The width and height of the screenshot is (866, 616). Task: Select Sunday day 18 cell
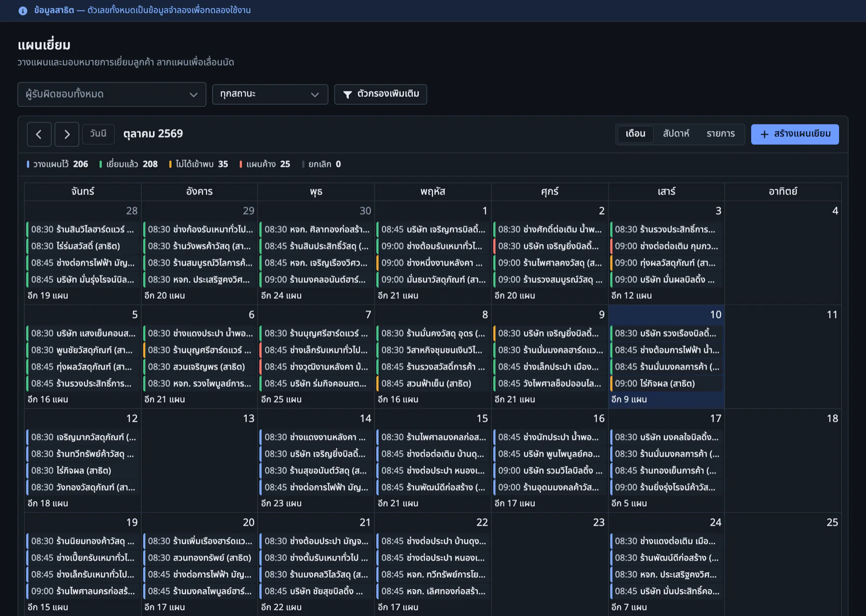[x=783, y=461]
